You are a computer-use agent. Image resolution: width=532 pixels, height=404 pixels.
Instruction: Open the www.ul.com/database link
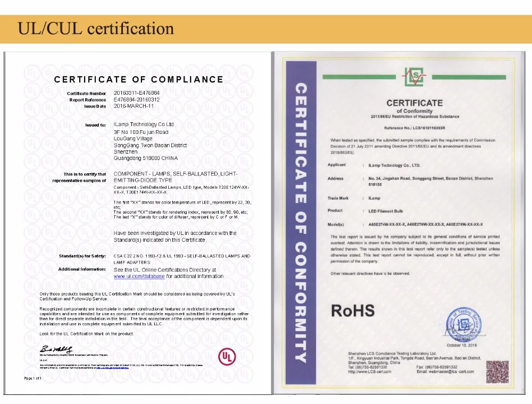[139, 276]
